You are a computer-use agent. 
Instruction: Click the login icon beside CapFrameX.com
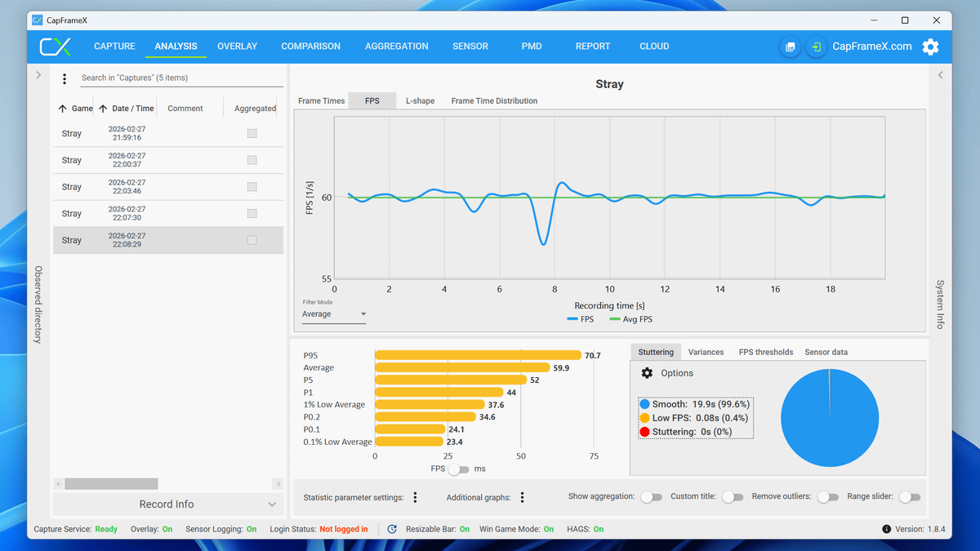pos(816,47)
